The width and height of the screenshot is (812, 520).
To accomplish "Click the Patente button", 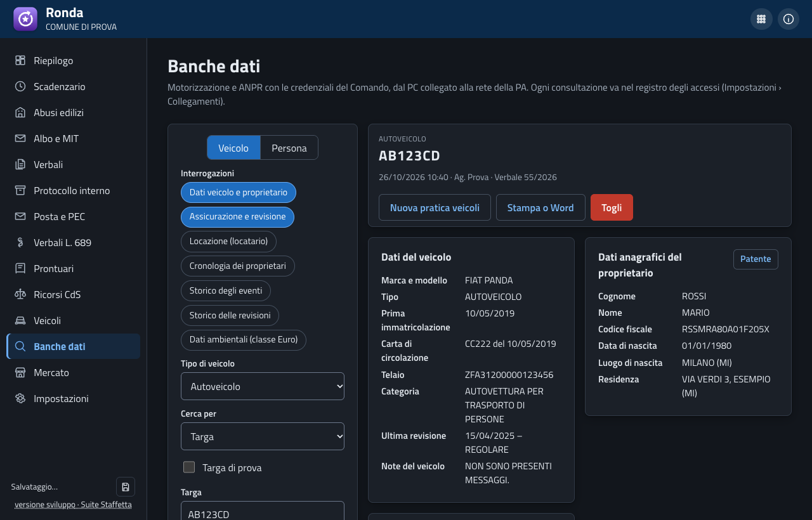I will click(756, 259).
